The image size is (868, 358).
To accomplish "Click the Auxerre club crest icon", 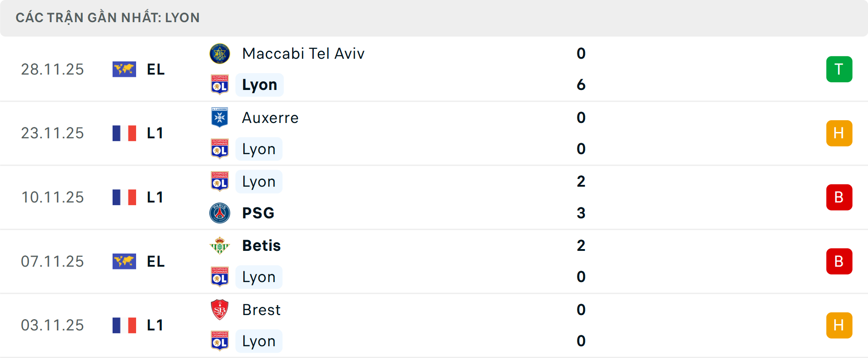I will (x=220, y=118).
